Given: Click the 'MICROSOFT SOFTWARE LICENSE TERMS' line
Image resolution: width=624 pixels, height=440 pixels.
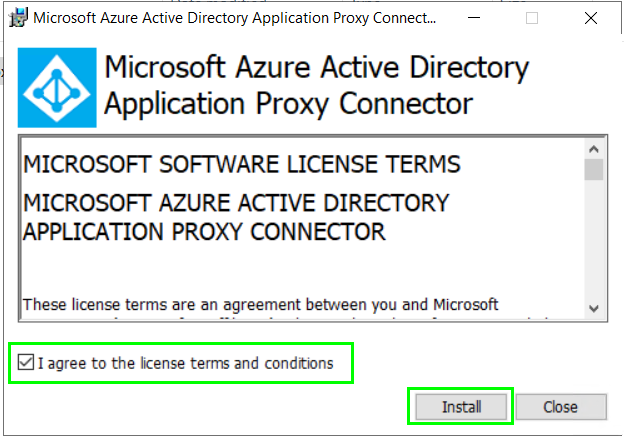Looking at the screenshot, I should tap(241, 164).
